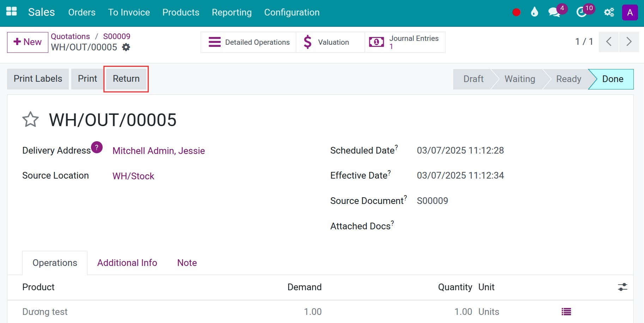This screenshot has width=644, height=323.
Task: Switch to the Operations tab
Action: pos(55,263)
